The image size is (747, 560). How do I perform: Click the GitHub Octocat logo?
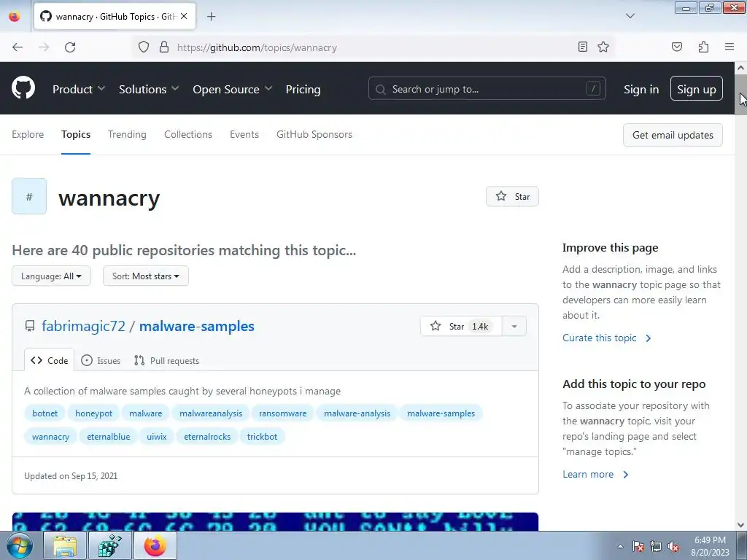(23, 88)
